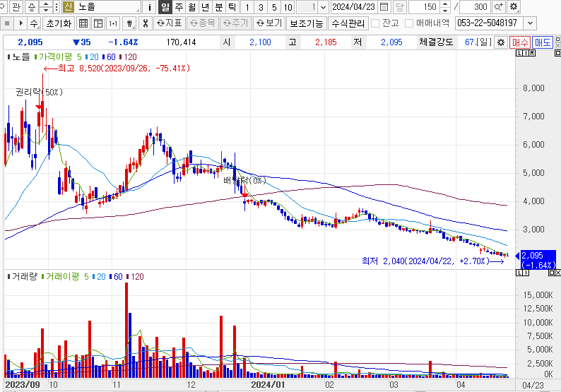Click the up/down stock stepper beside 승

[x=45, y=7]
